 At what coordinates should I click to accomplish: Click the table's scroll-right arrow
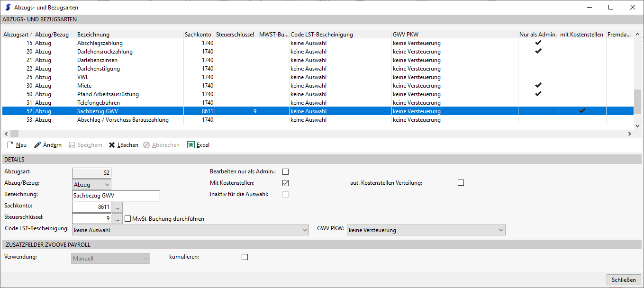point(630,134)
